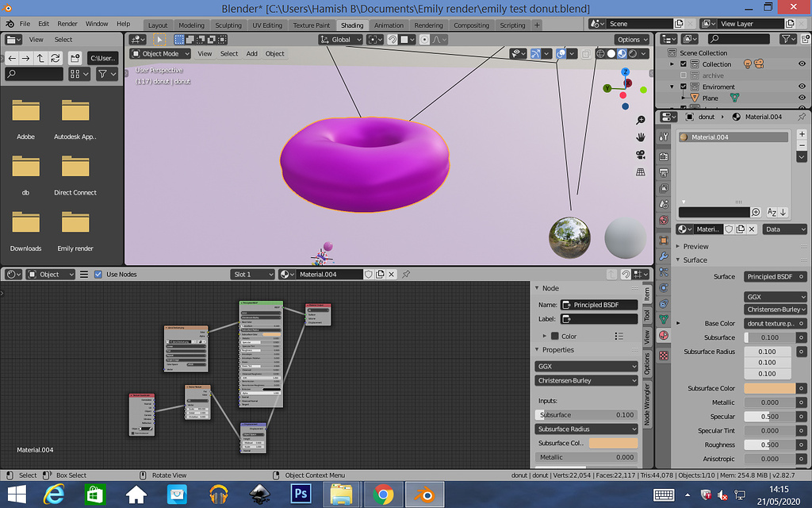Hide Collection with its eye icon
The width and height of the screenshot is (812, 508).
pos(802,64)
